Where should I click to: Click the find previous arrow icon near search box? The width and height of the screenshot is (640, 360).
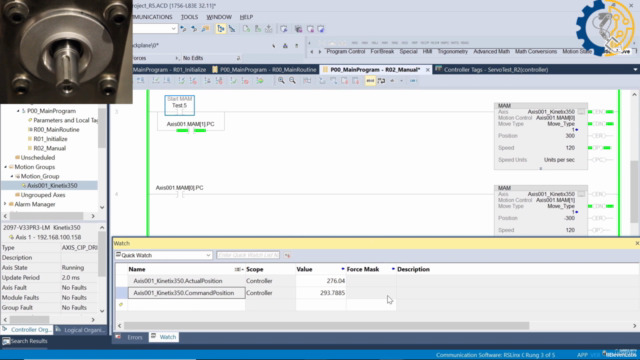click(183, 29)
